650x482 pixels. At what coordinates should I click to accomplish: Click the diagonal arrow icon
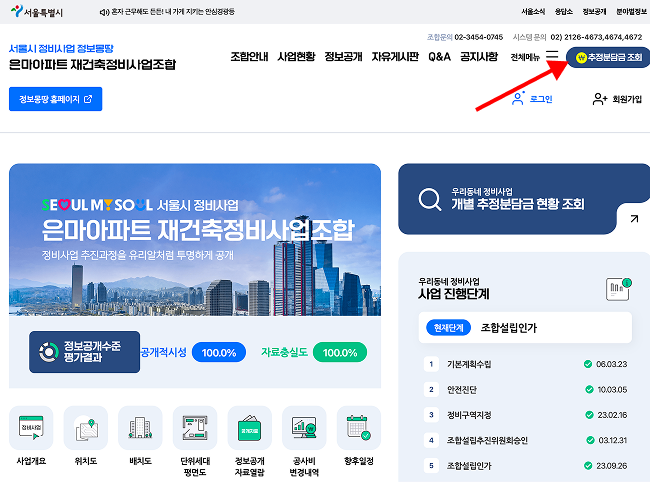(634, 218)
